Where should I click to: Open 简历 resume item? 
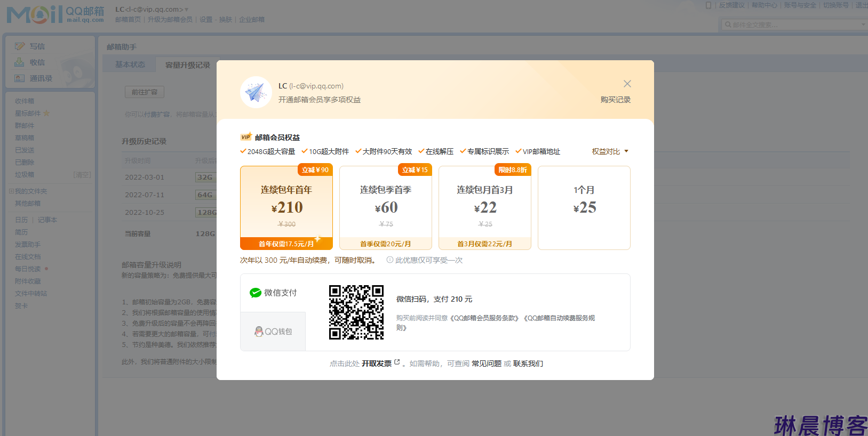click(x=21, y=232)
